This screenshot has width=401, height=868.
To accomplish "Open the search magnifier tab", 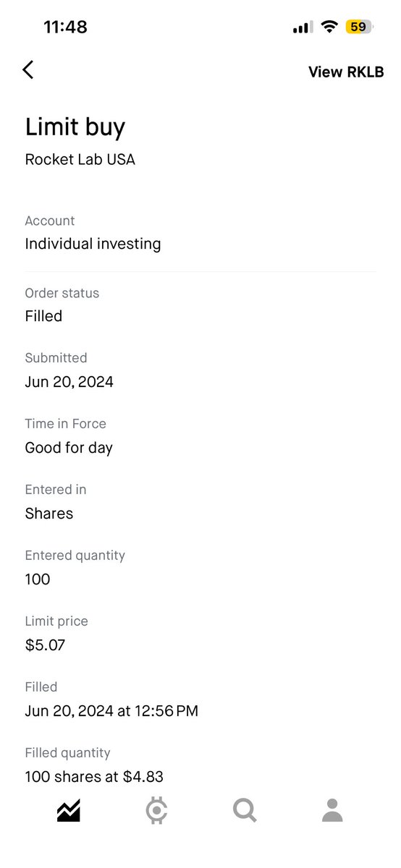I will [245, 811].
